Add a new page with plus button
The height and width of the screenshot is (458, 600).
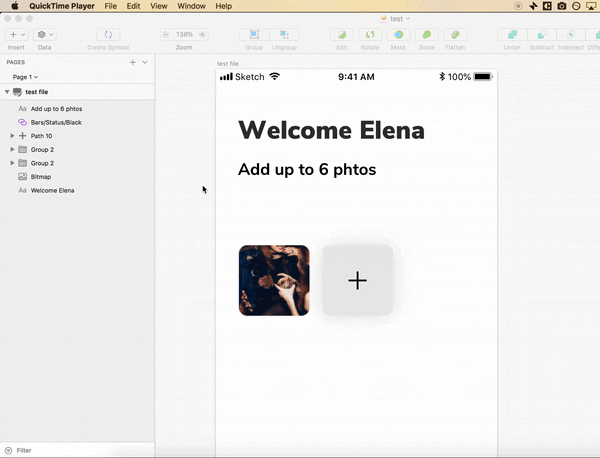click(x=133, y=62)
